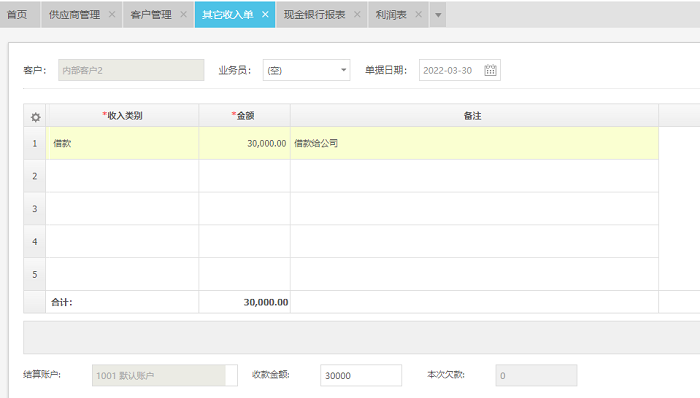
Task: Click the 金额 column header
Action: (x=245, y=116)
